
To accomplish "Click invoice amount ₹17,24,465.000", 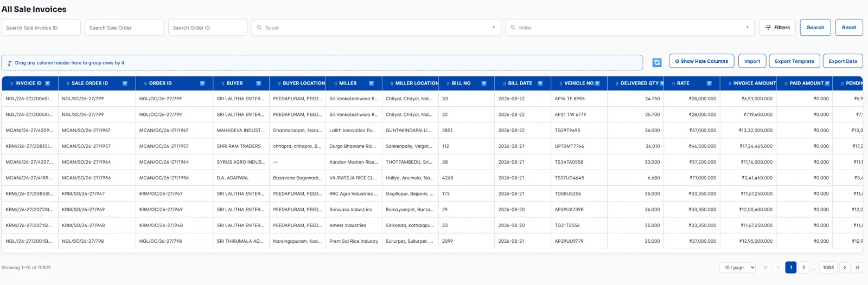I will 749,146.
